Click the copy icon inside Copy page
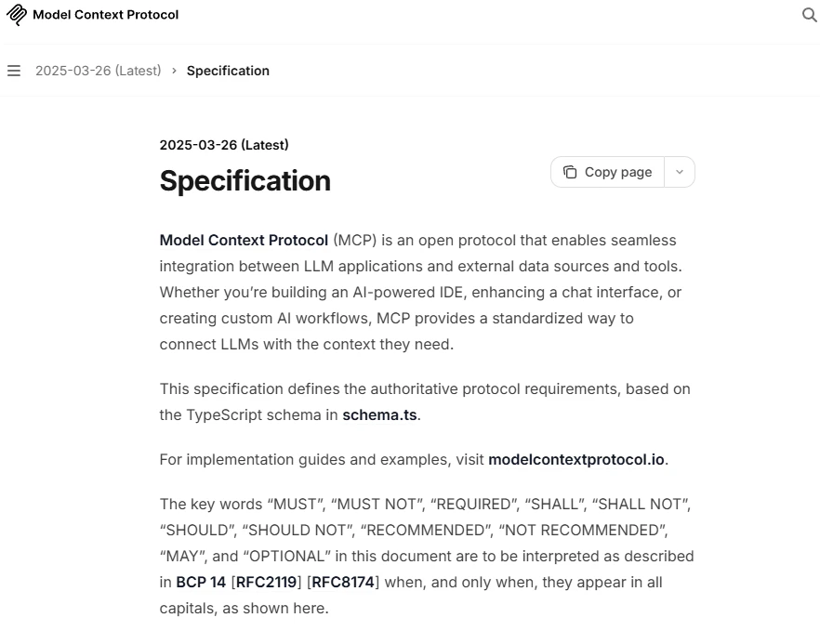Viewport: 820px width, 644px height. coord(570,172)
